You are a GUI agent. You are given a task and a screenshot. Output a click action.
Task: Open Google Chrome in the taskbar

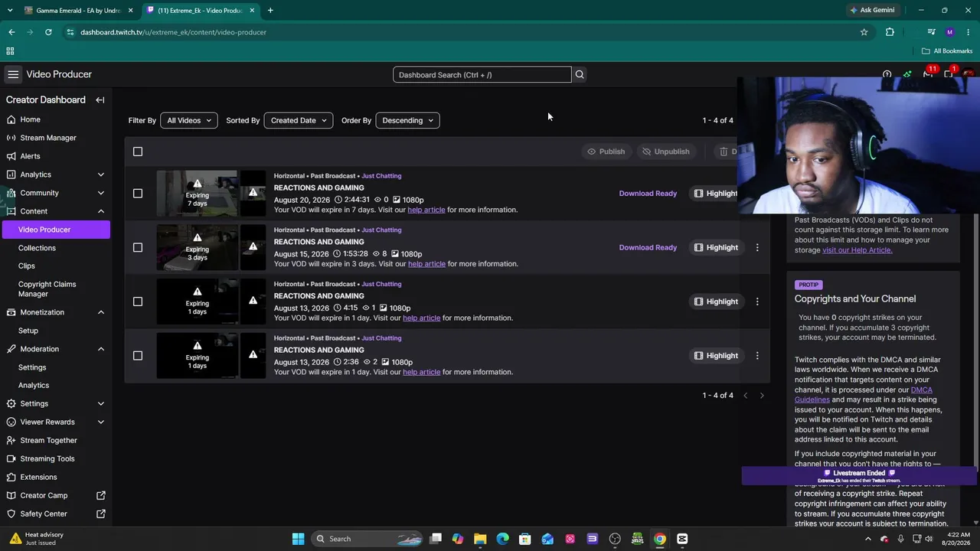[660, 539]
